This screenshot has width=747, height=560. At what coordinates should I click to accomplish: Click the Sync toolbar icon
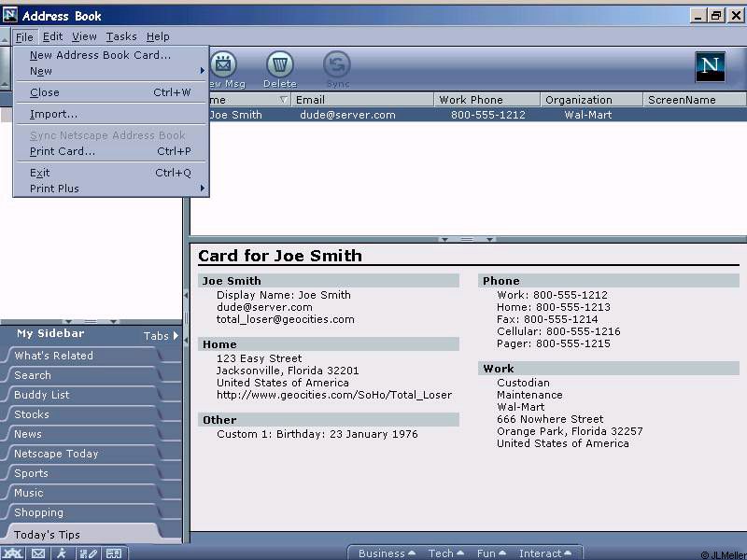tap(337, 64)
